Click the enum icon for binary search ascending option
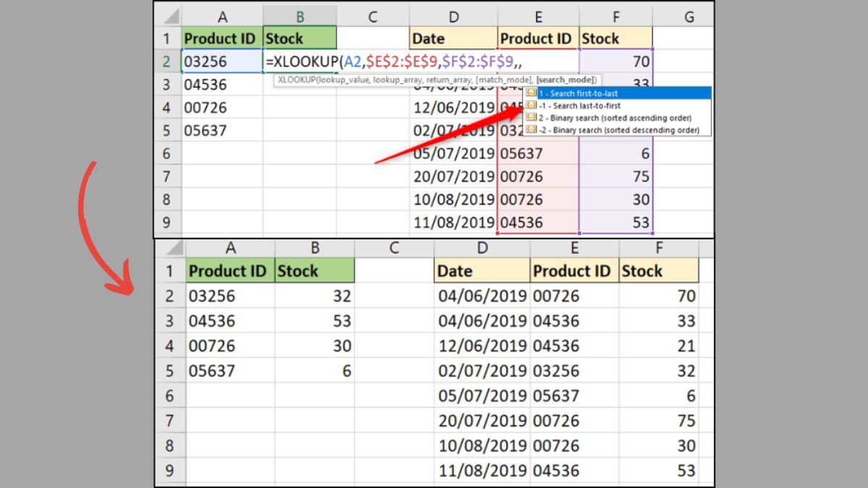 click(x=532, y=117)
